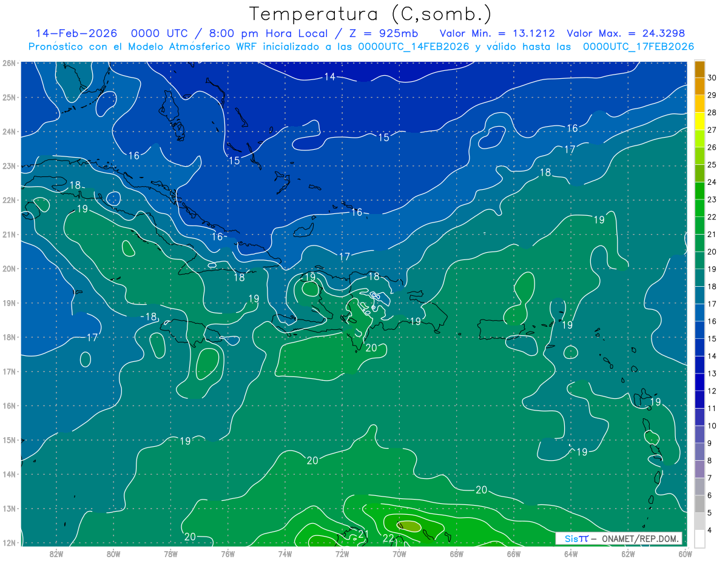The width and height of the screenshot is (728, 562).
Task: Click the '74W' longitude axis label
Action: coord(285,554)
